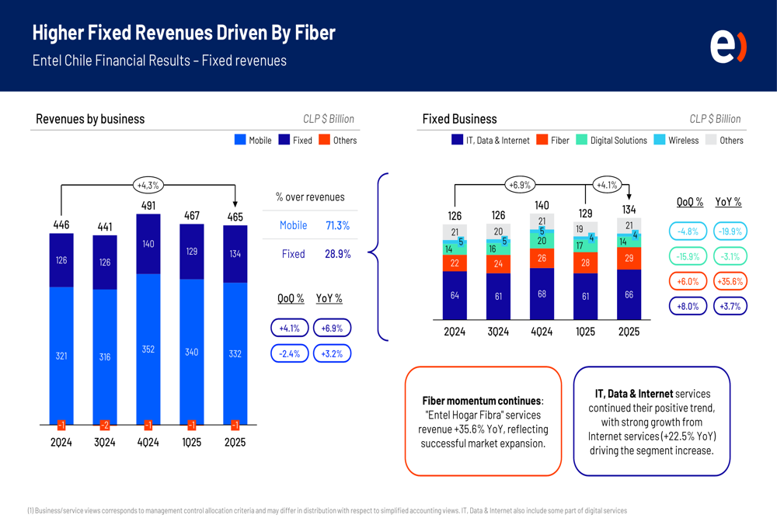
Task: Click the footnote about Business/service views
Action: tap(327, 511)
